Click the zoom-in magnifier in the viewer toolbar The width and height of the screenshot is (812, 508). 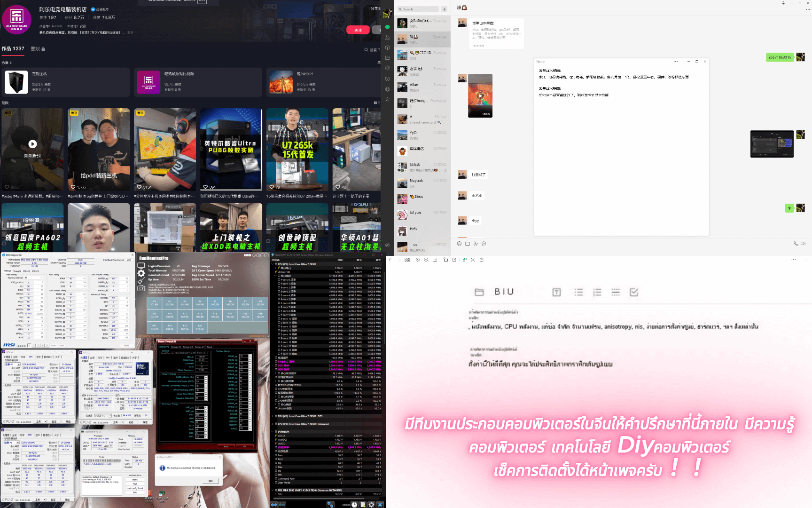coord(418,260)
